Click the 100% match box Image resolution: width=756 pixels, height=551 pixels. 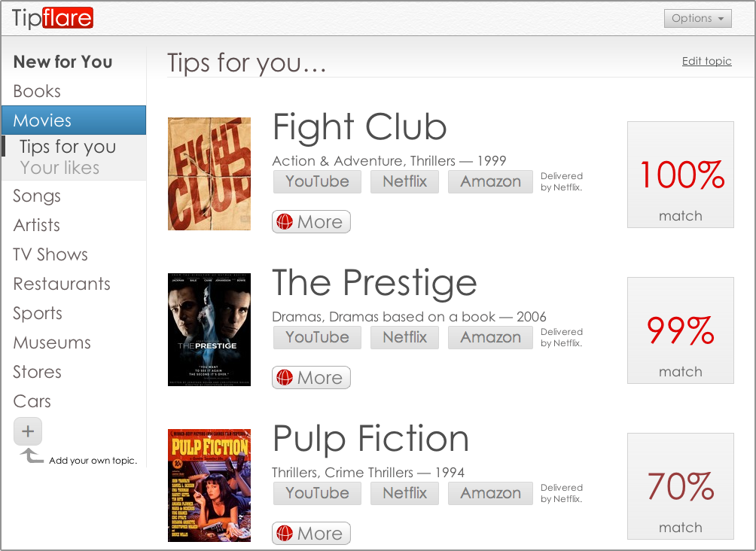tap(680, 175)
